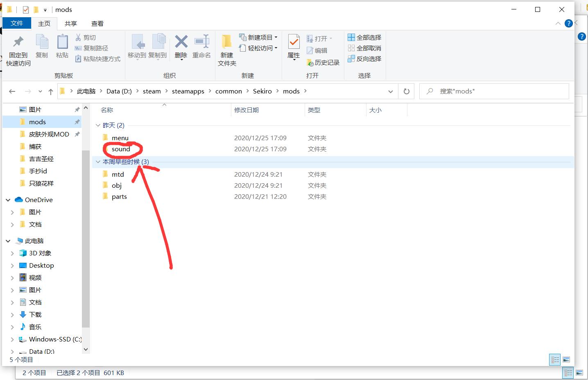This screenshot has width=588, height=380.
Task: Click History (历史记录) button
Action: coord(323,62)
